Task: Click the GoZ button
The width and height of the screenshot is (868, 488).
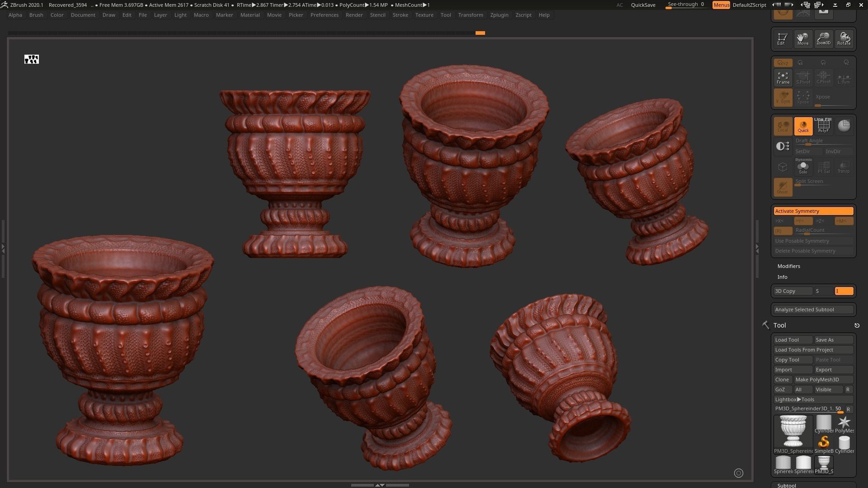Action: 783,389
